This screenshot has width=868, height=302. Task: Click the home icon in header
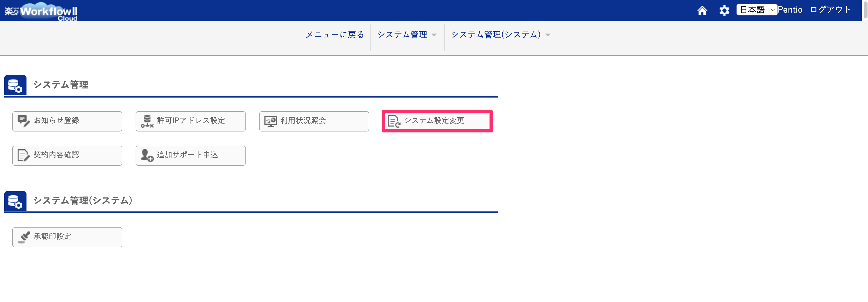[x=702, y=10]
